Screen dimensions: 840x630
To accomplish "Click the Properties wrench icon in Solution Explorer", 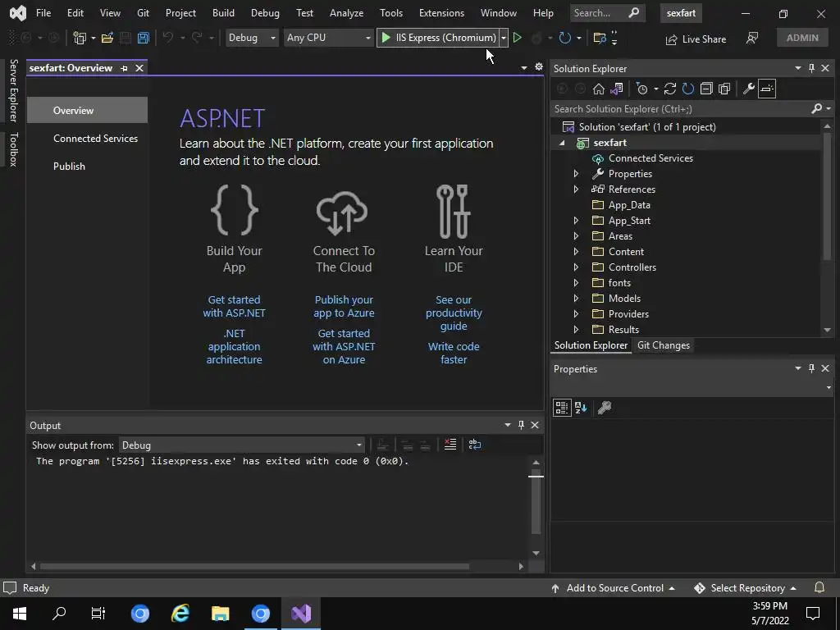I will click(x=748, y=89).
